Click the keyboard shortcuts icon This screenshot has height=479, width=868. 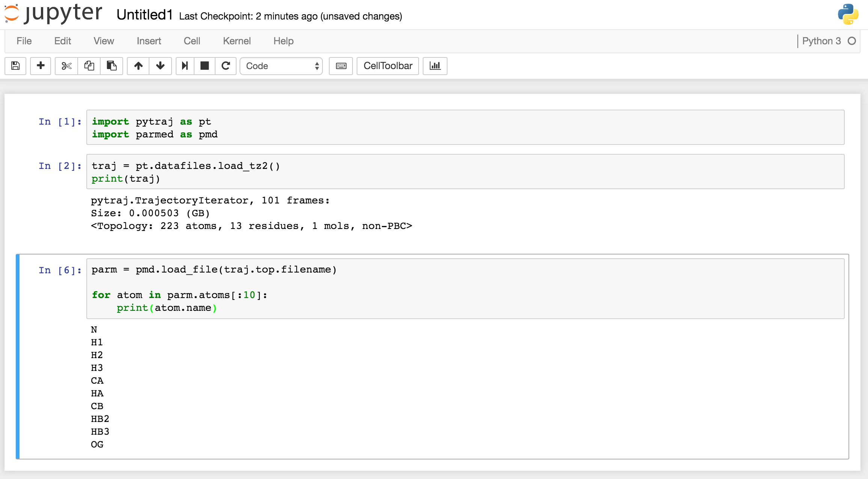point(341,65)
